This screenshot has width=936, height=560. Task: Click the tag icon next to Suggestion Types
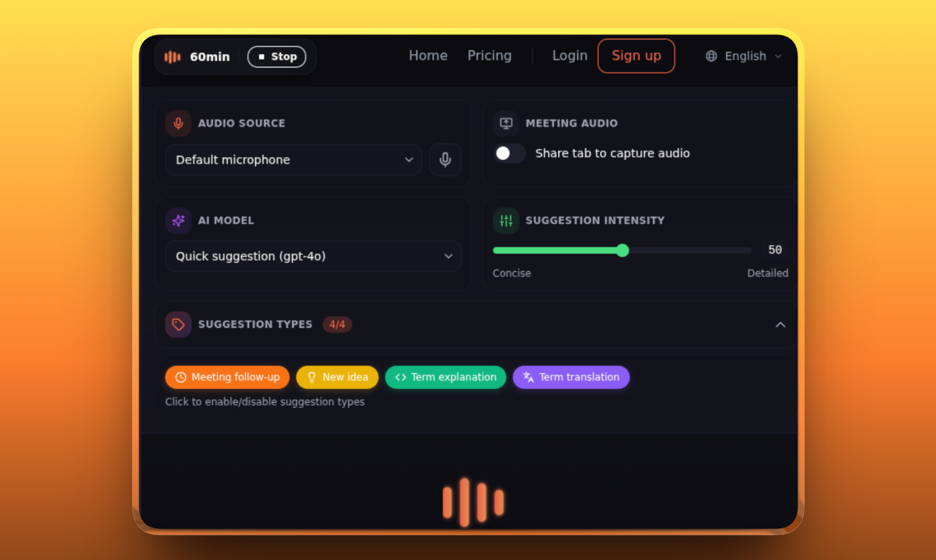click(178, 324)
